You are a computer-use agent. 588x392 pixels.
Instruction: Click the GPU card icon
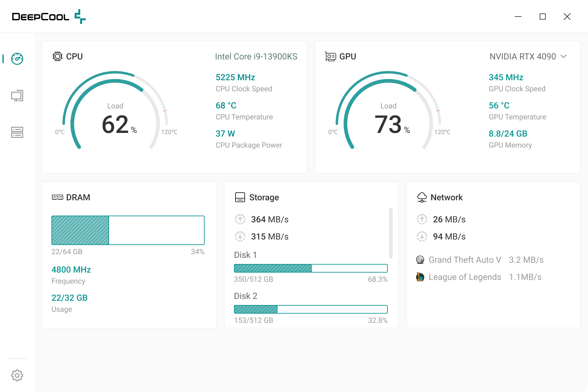pos(330,56)
